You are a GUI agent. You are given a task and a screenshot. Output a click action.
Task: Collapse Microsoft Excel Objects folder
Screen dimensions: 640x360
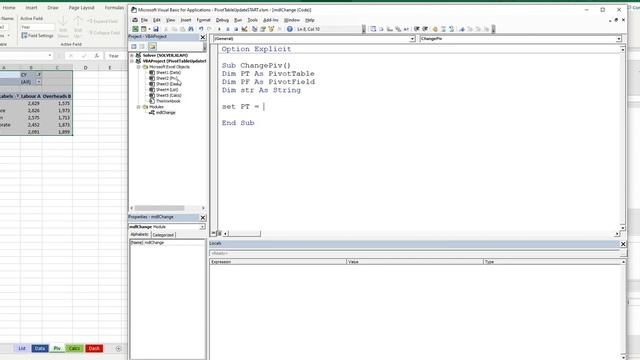coord(138,67)
